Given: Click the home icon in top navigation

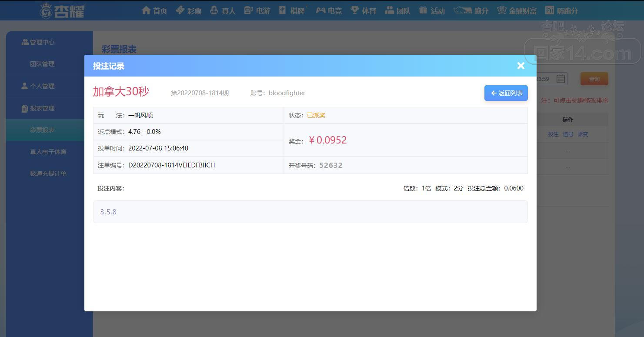Looking at the screenshot, I should coord(146,10).
